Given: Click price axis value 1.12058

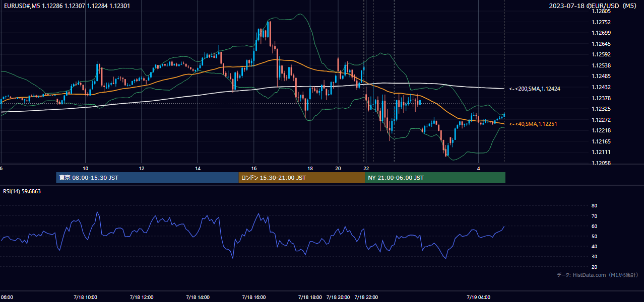Looking at the screenshot, I should pos(601,163).
